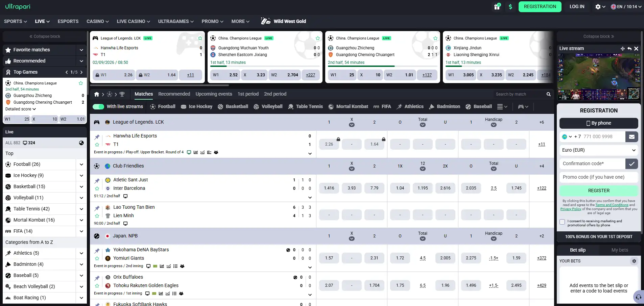Viewport: 644px width, 306px height.
Task: Toggle favorite star beside Lien Minh
Action: click(x=97, y=216)
